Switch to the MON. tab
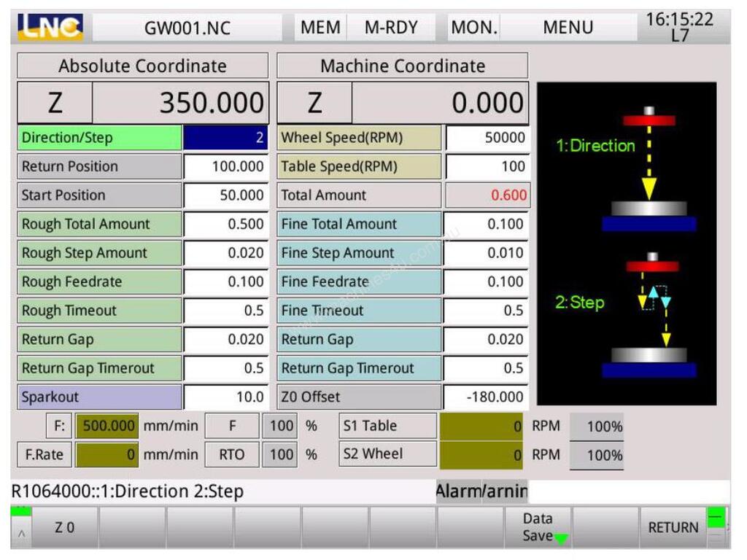The image size is (747, 560). click(474, 28)
